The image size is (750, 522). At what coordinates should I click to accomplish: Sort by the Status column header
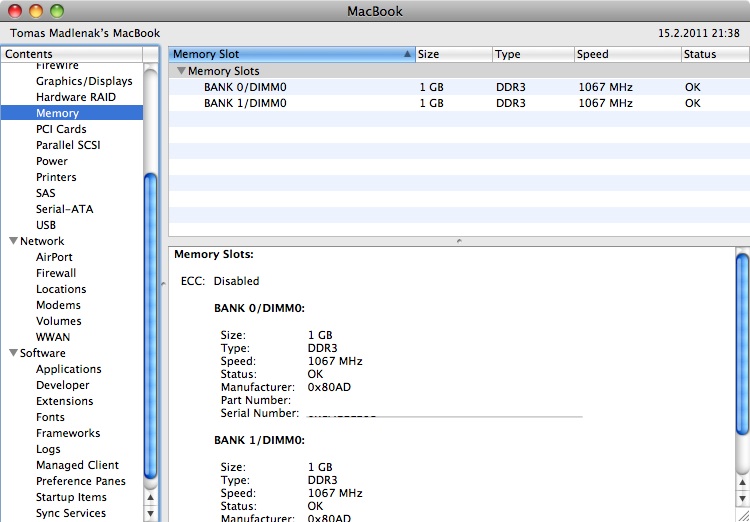pos(716,54)
